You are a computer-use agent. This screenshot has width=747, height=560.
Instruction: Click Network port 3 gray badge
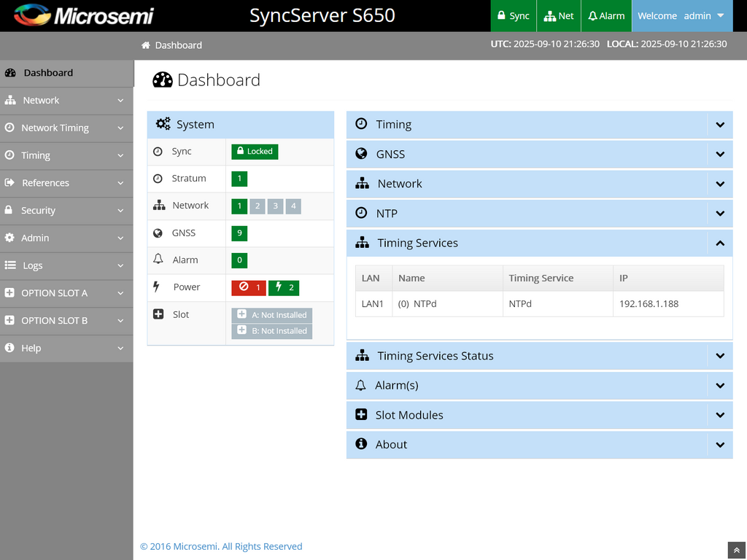point(275,206)
